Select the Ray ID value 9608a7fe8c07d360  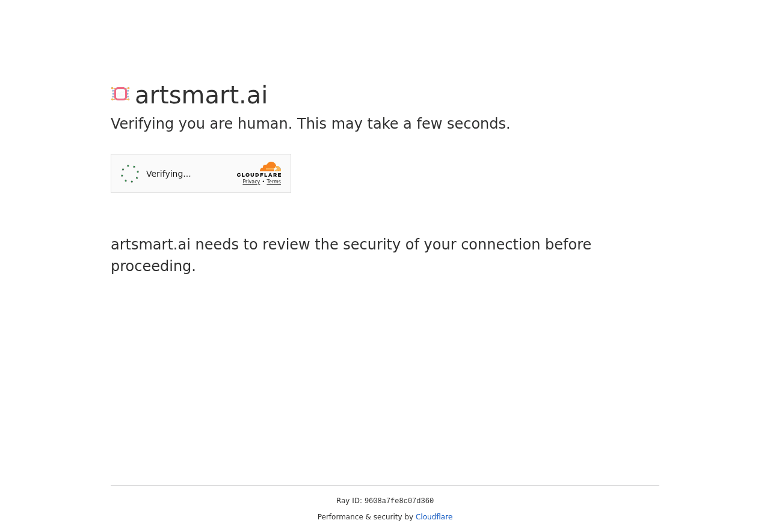(x=399, y=501)
